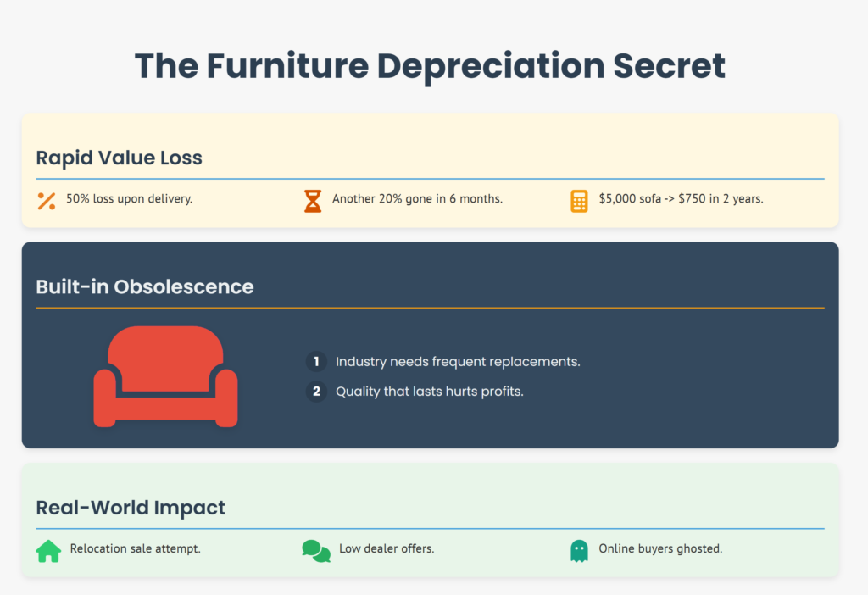Click the percent icon beside 50% loss

click(x=47, y=201)
